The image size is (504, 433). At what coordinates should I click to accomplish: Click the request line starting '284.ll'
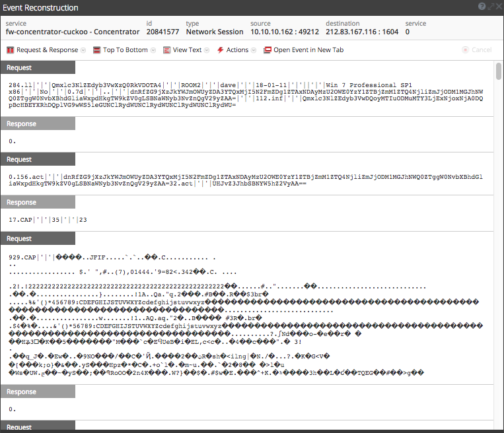click(x=210, y=85)
